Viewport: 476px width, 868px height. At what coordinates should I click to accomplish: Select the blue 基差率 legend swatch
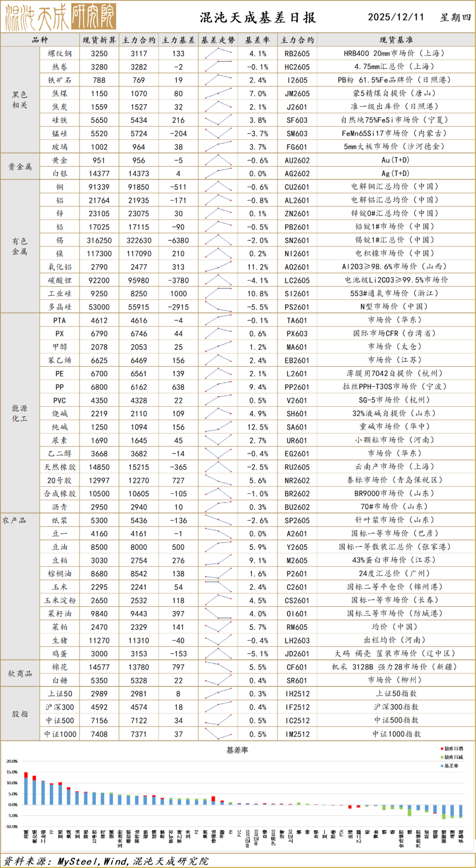442,766
